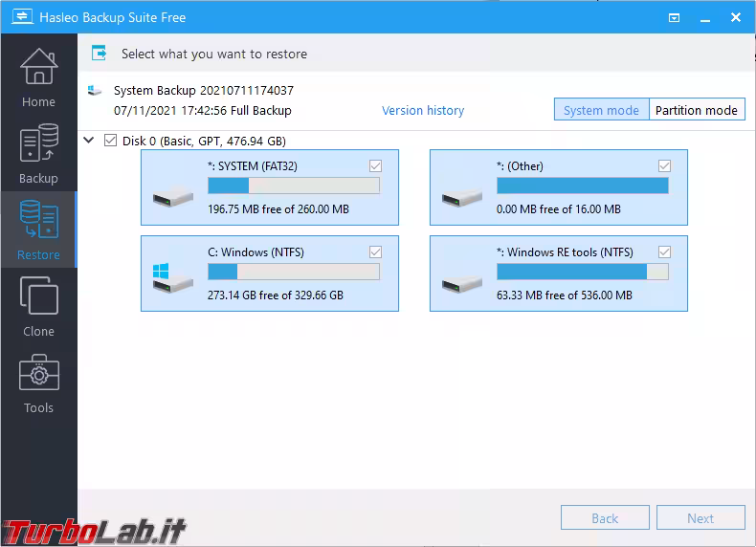The height and width of the screenshot is (547, 756).
Task: Select System mode
Action: 601,110
